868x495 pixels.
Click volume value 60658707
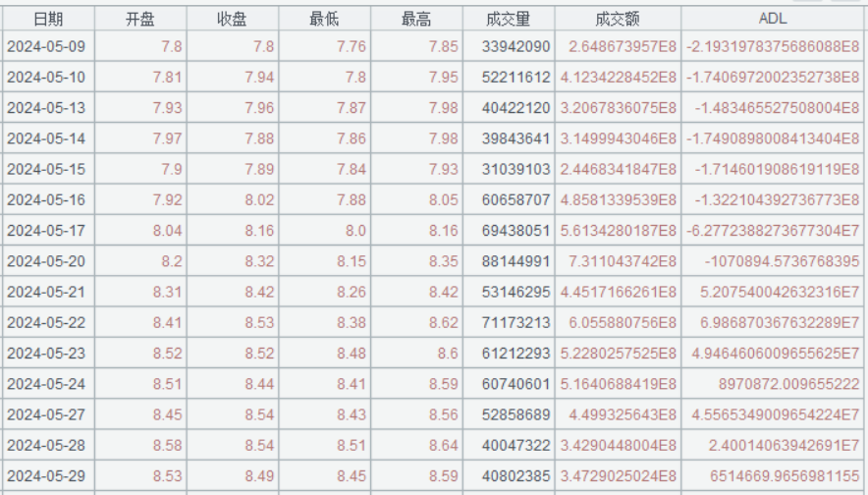515,200
